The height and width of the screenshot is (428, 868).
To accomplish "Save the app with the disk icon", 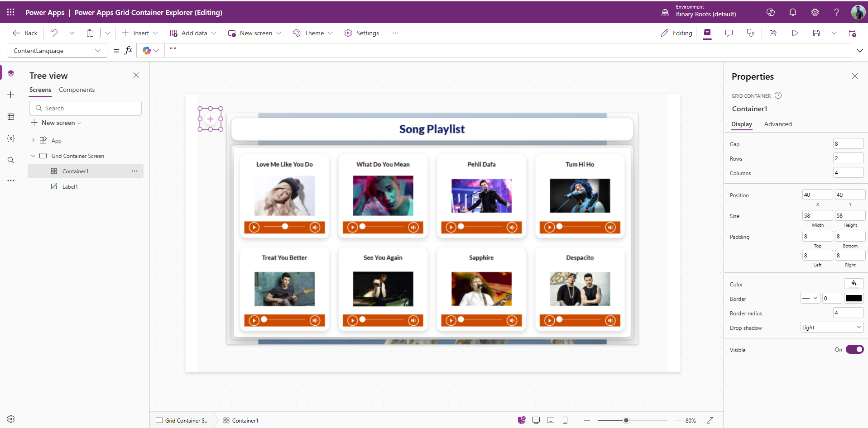I will click(816, 33).
